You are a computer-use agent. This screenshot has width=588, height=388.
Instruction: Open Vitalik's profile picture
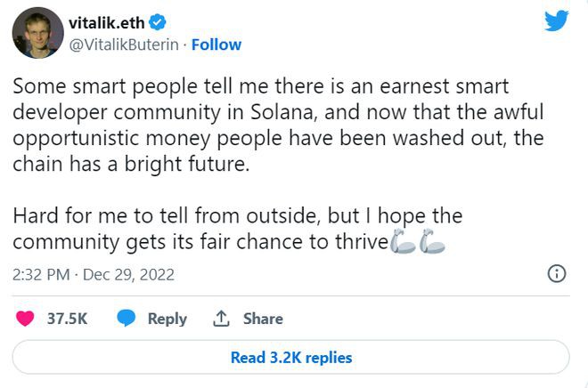tap(37, 36)
